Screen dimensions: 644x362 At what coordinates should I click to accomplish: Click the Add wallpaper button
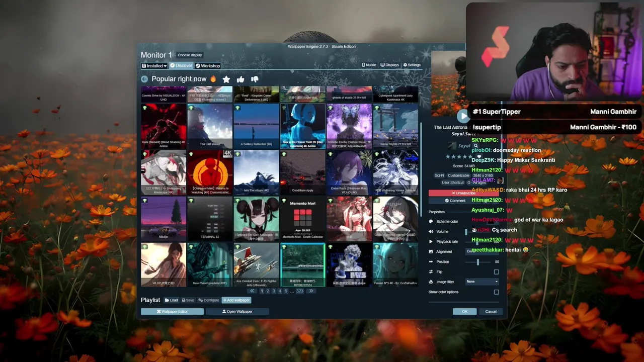point(236,300)
